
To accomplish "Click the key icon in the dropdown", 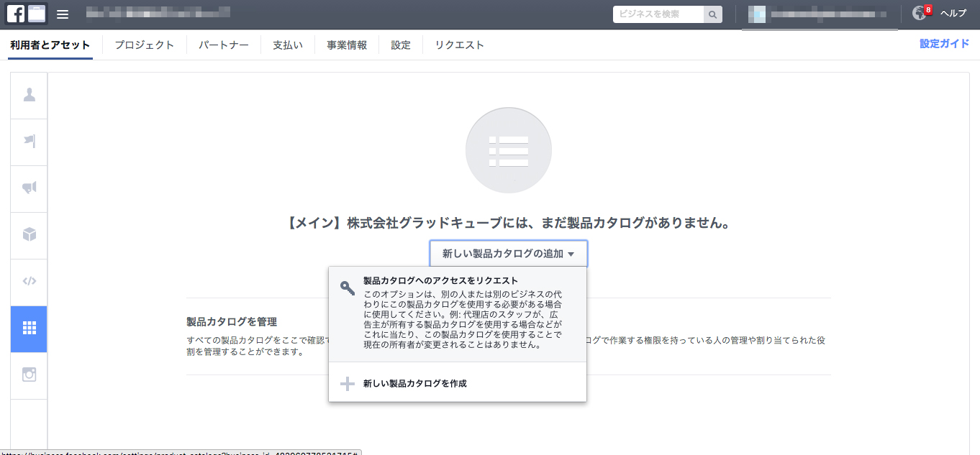I will click(x=348, y=288).
